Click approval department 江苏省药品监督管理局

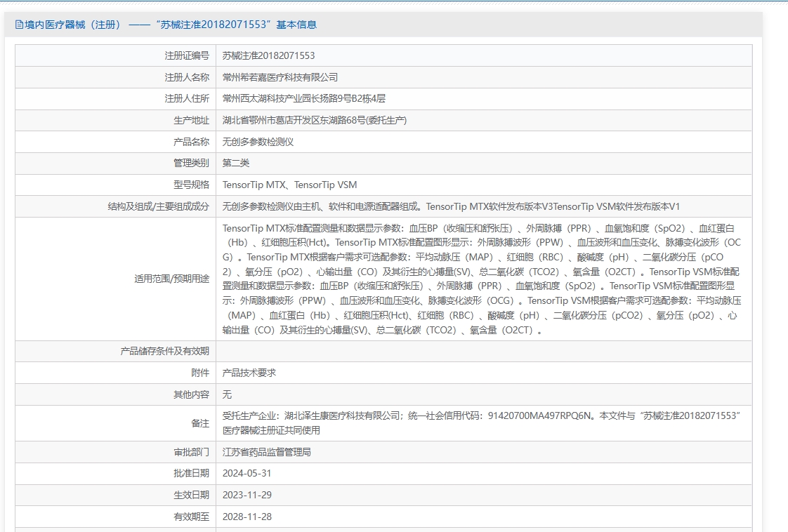(x=266, y=452)
